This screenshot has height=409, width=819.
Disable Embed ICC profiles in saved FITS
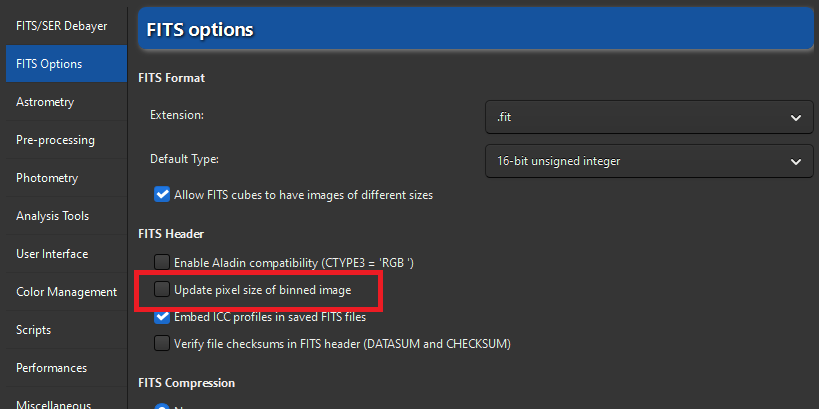point(162,317)
